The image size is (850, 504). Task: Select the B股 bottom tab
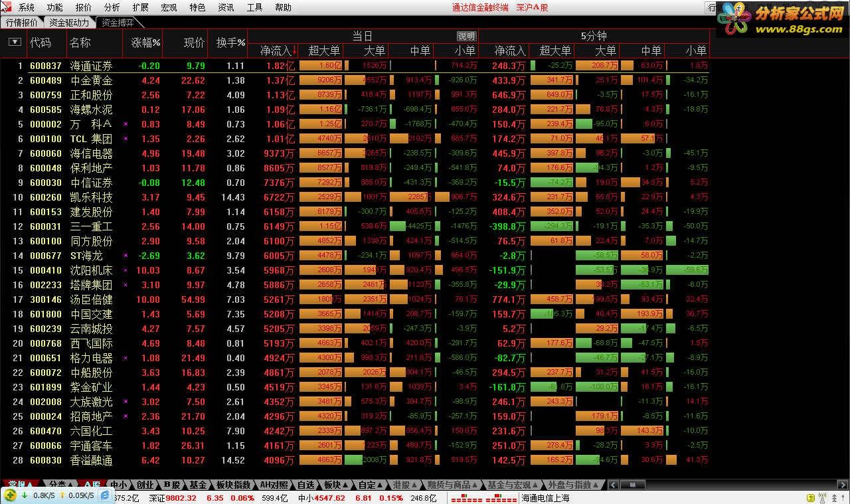point(171,485)
